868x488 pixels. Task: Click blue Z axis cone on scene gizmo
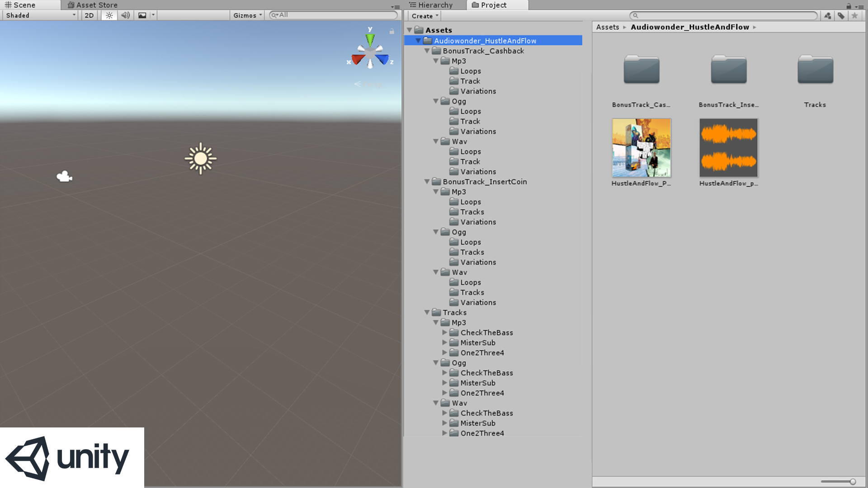(x=382, y=59)
